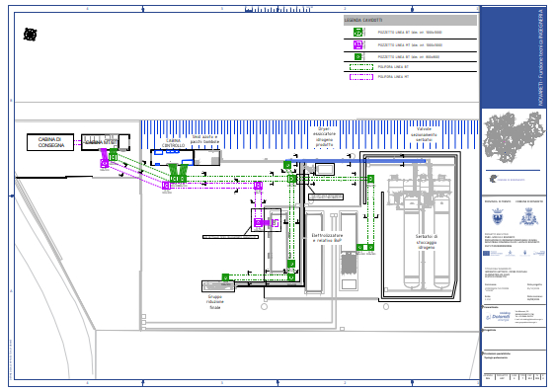Viewport: 555px width, 392px height.
Task: Click the European Union flag logo
Action: [487, 253]
